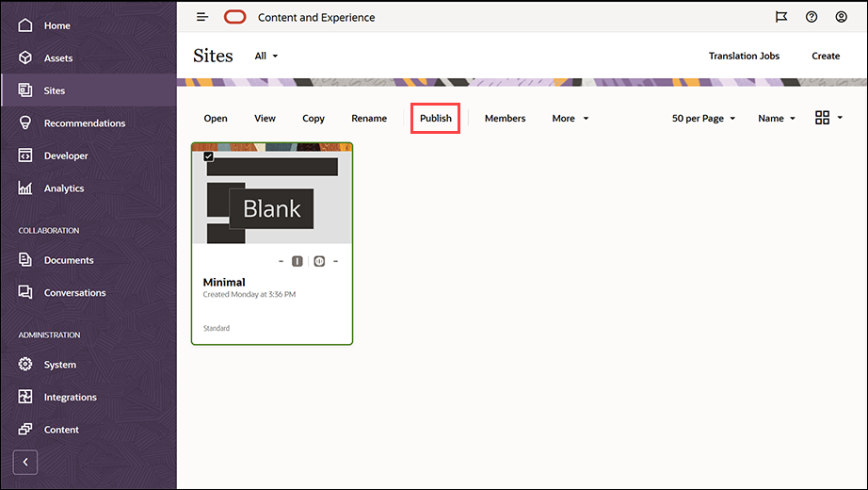Image resolution: width=868 pixels, height=490 pixels.
Task: Click the Recommendations lightbulb icon
Action: coord(25,122)
